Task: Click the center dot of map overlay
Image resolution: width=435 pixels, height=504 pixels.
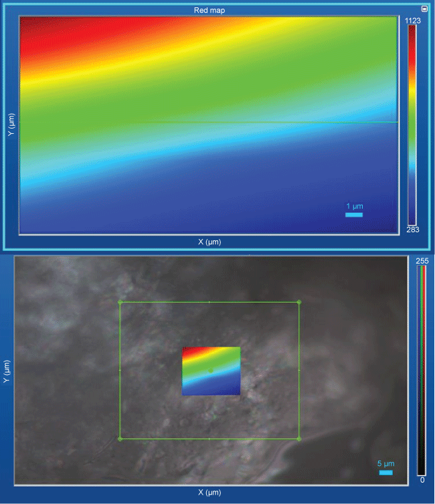Action: point(210,369)
